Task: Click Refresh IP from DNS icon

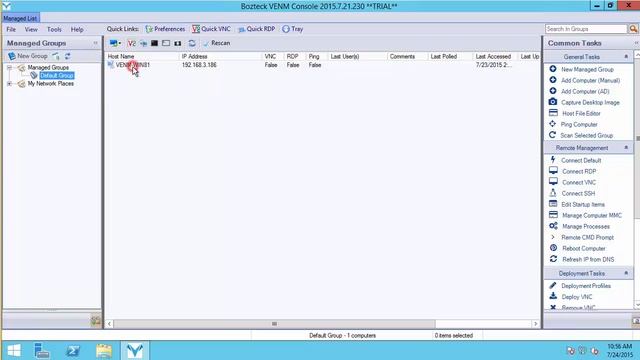Action: (x=553, y=259)
